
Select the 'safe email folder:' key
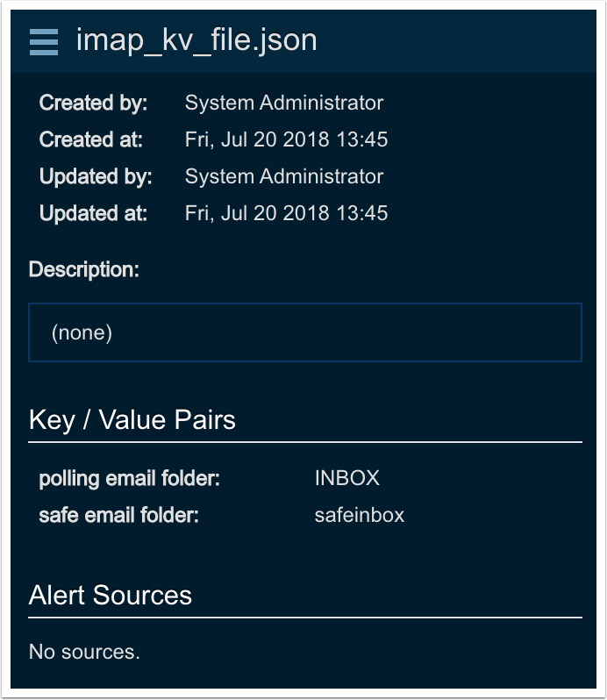click(x=118, y=515)
